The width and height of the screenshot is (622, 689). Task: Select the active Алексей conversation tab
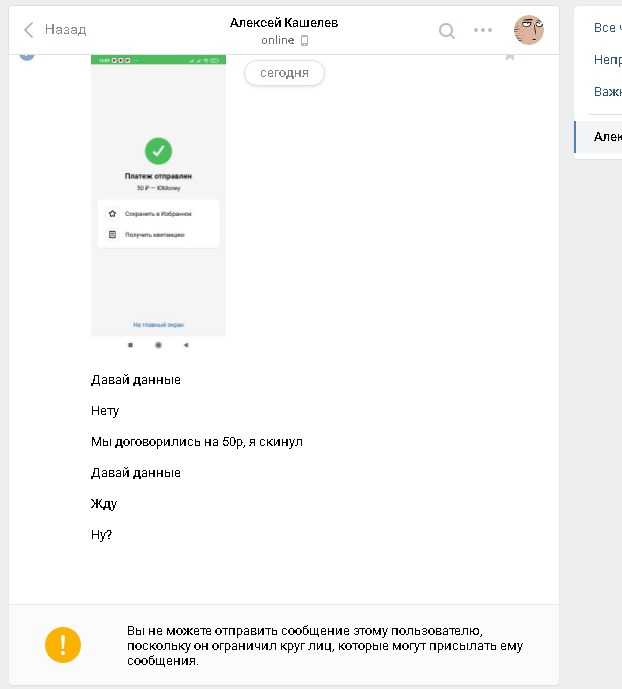coord(606,137)
